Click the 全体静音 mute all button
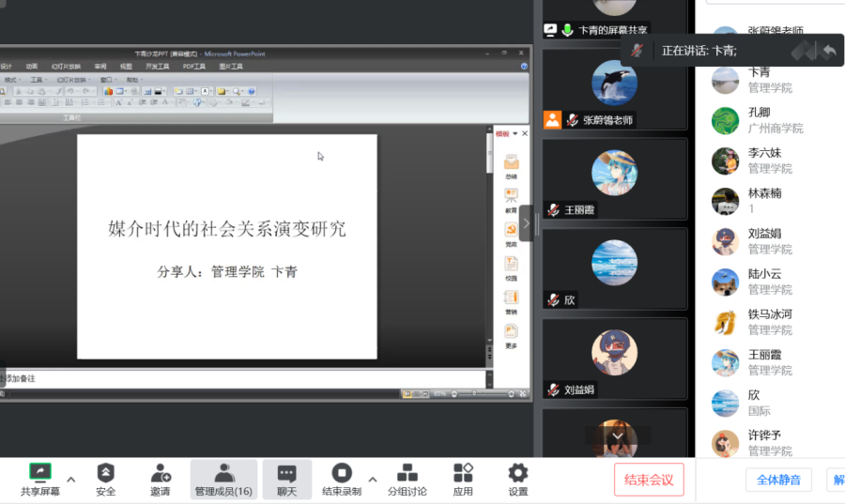The height and width of the screenshot is (504, 845). (x=778, y=480)
